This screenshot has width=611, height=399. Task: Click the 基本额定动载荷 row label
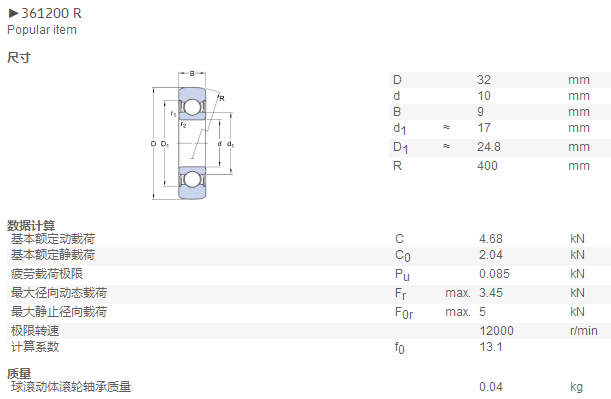pyautogui.click(x=53, y=238)
